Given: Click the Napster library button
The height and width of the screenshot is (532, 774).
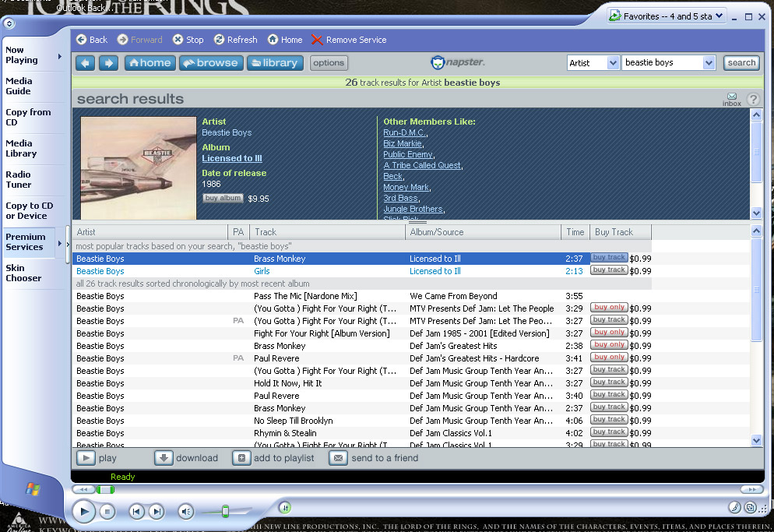Looking at the screenshot, I should [x=275, y=63].
